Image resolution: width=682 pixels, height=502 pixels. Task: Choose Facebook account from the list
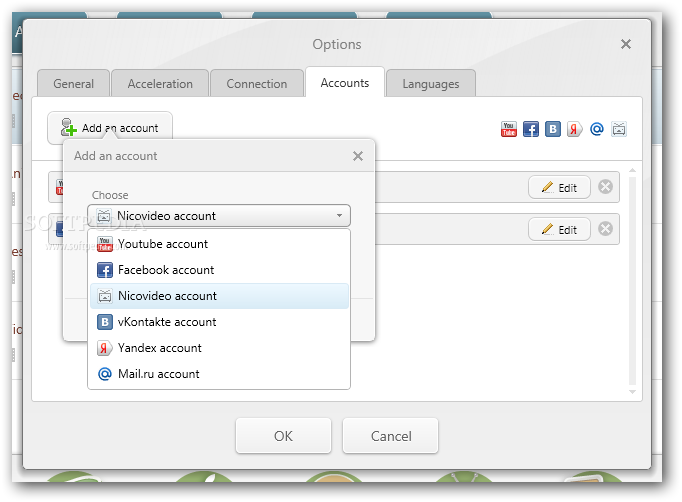tap(219, 270)
